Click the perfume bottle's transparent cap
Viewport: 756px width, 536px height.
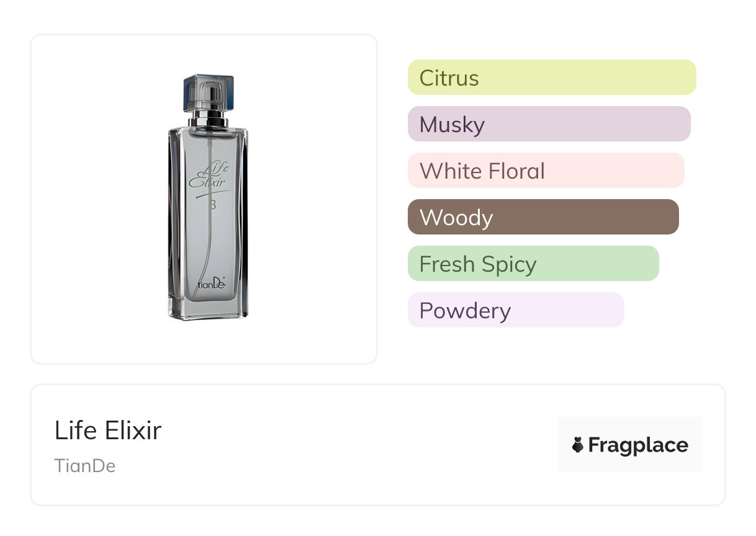208,92
